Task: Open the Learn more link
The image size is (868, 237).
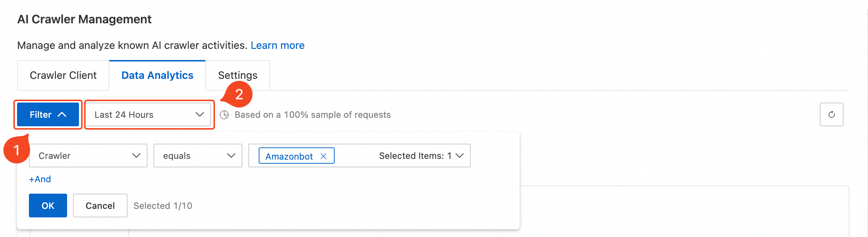Action: coord(278,45)
